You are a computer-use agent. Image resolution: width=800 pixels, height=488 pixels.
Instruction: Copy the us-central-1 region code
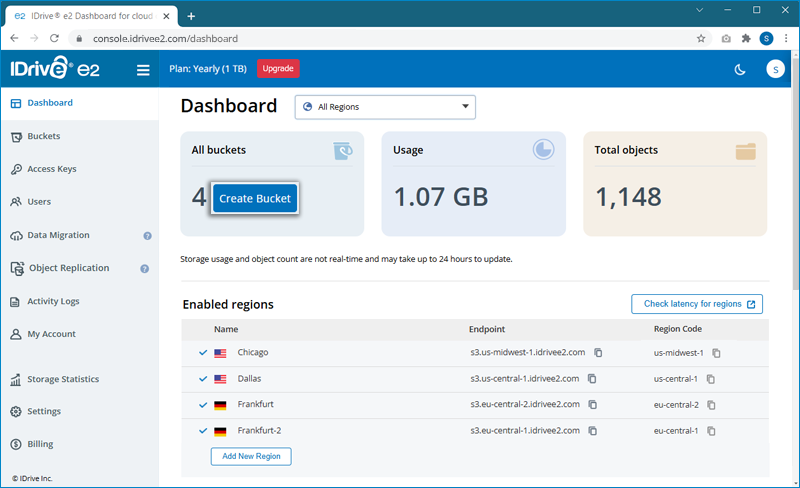tap(710, 379)
